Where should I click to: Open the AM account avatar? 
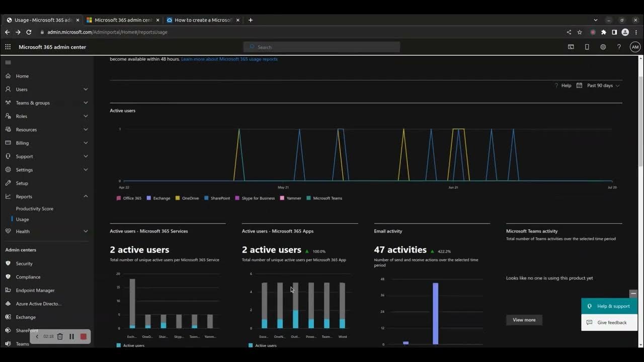pyautogui.click(x=635, y=47)
